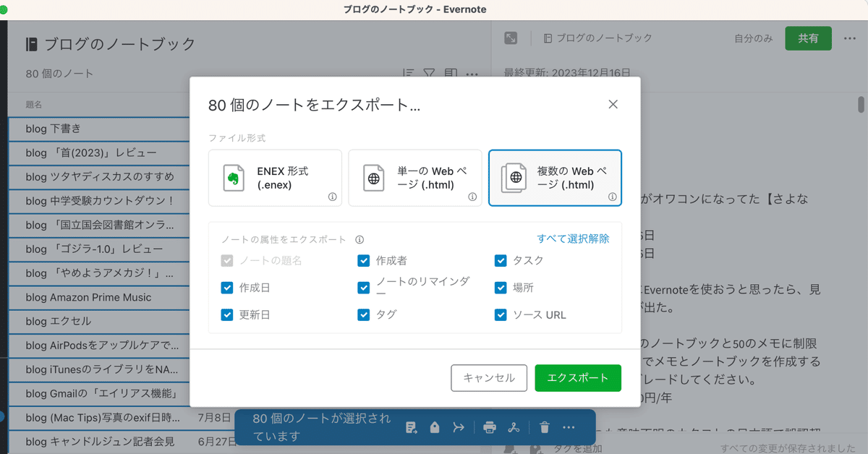Click the Evernote elephant icon in ENEX card
The image size is (868, 454).
pos(233,178)
